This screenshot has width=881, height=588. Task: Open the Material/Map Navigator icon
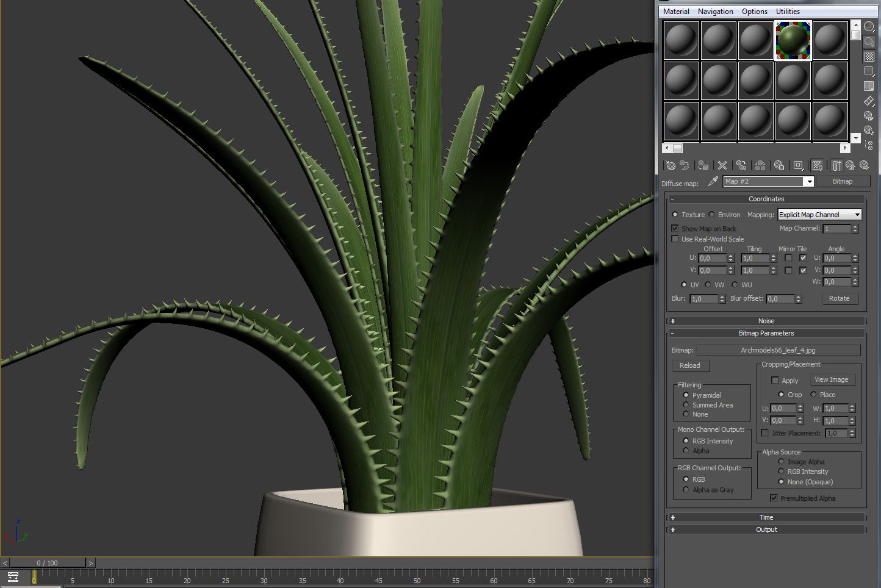[869, 145]
